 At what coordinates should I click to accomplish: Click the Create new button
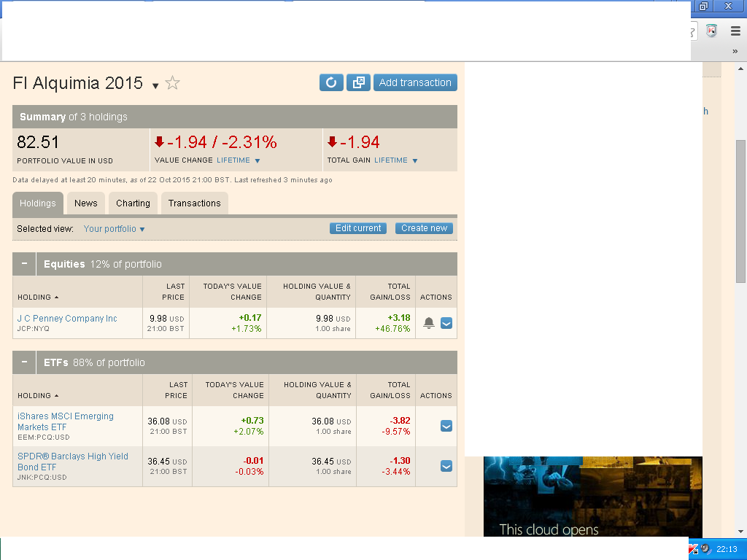(x=424, y=228)
